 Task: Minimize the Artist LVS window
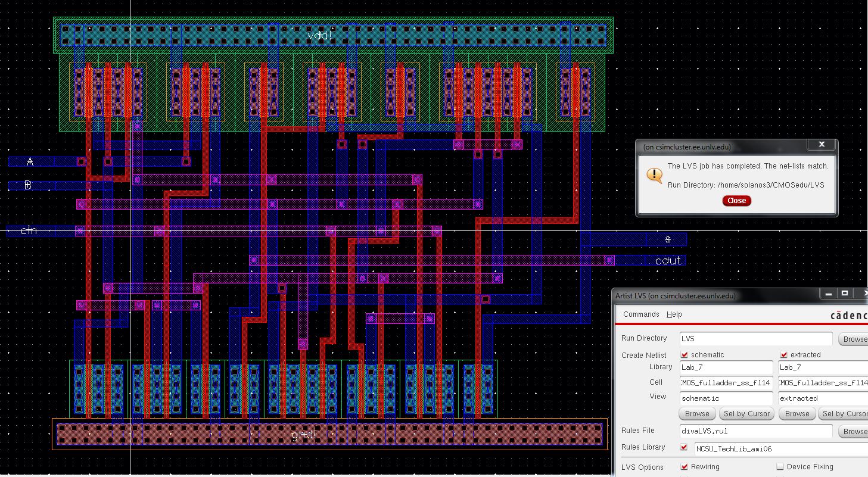tap(829, 294)
